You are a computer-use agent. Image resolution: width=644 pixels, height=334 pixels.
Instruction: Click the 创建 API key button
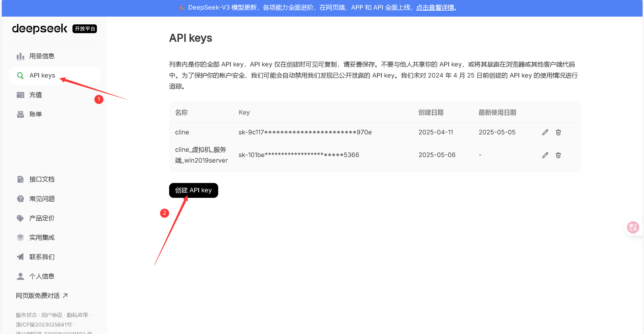[193, 190]
